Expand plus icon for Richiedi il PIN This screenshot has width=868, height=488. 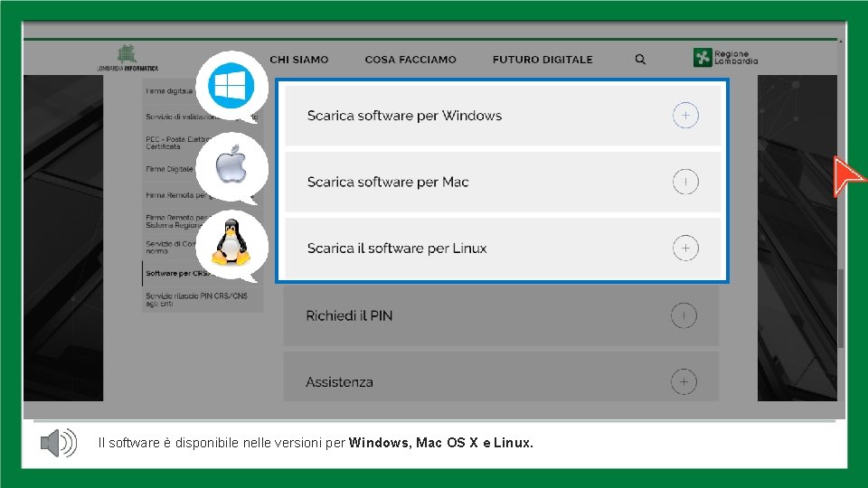(684, 316)
